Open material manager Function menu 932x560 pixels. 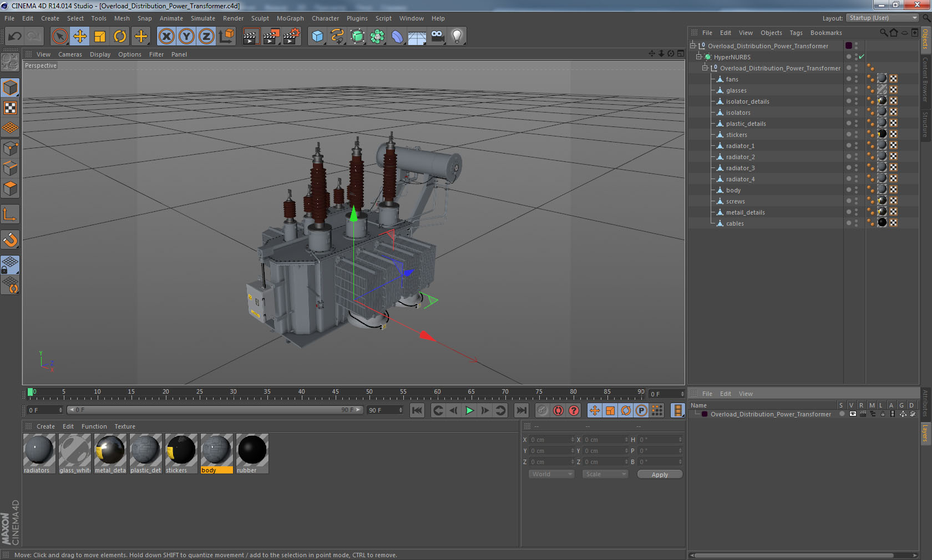[x=94, y=426]
